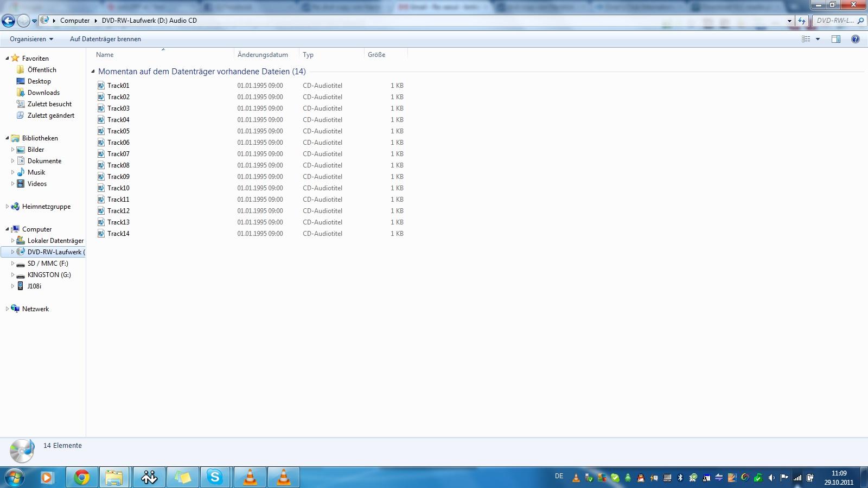The image size is (868, 488).
Task: Click Auf Datenträger brennen
Action: tap(105, 39)
